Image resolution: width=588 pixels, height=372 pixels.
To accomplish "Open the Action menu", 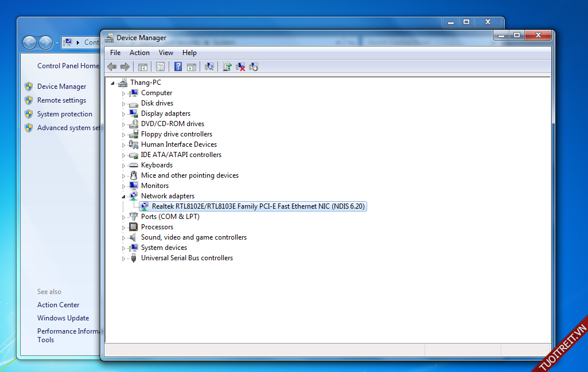I will coord(139,53).
